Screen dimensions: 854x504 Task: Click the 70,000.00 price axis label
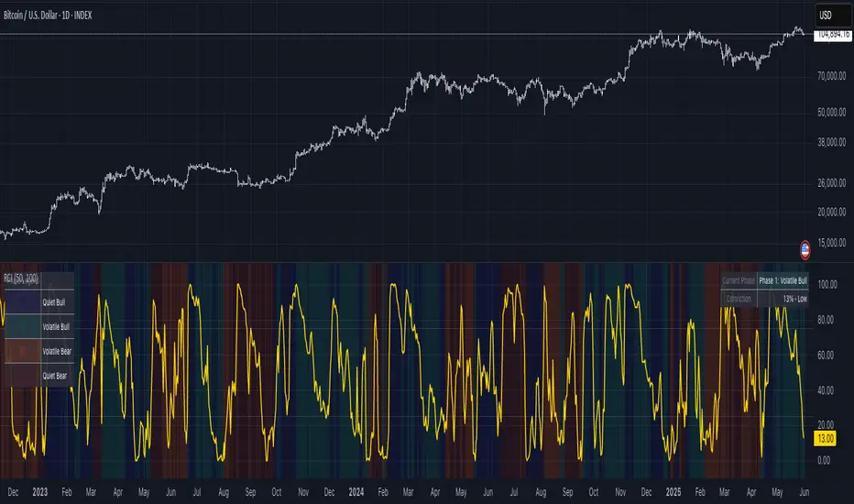click(831, 76)
